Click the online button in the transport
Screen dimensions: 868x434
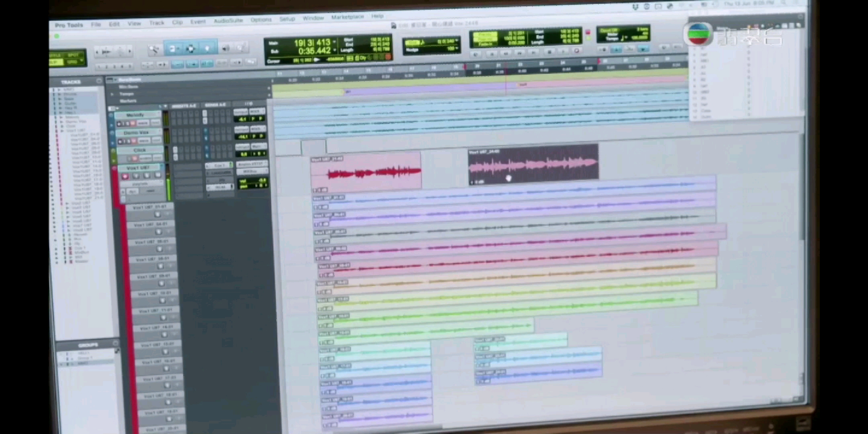pos(477,54)
